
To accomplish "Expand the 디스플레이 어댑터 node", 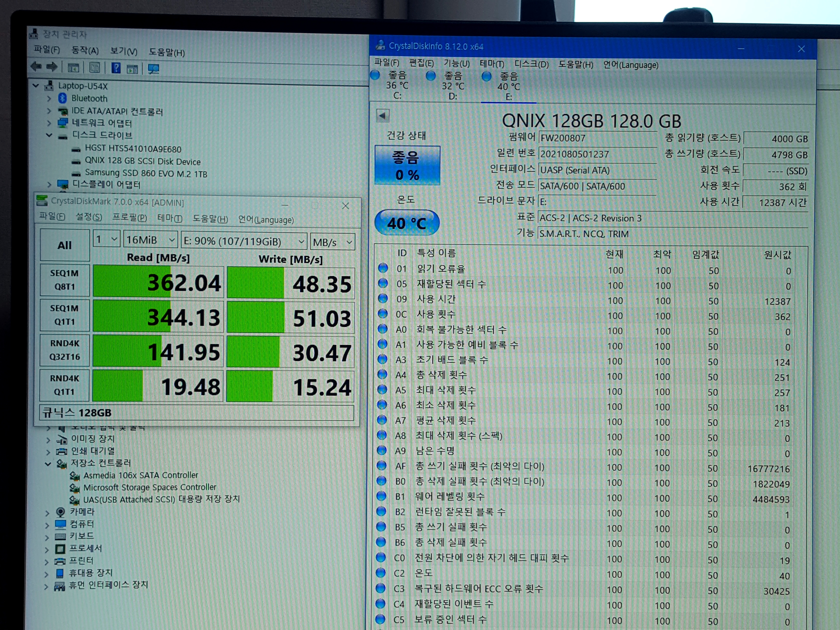I will pyautogui.click(x=49, y=185).
